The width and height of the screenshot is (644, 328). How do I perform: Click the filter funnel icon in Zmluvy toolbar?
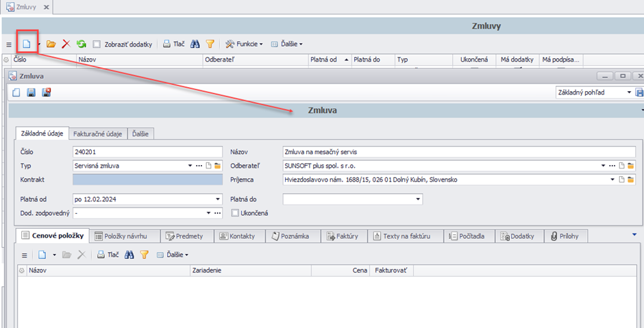click(210, 44)
